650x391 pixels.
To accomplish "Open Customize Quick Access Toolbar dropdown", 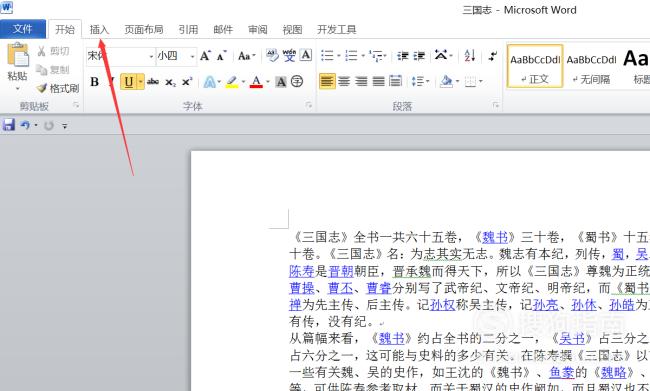I will [x=65, y=126].
